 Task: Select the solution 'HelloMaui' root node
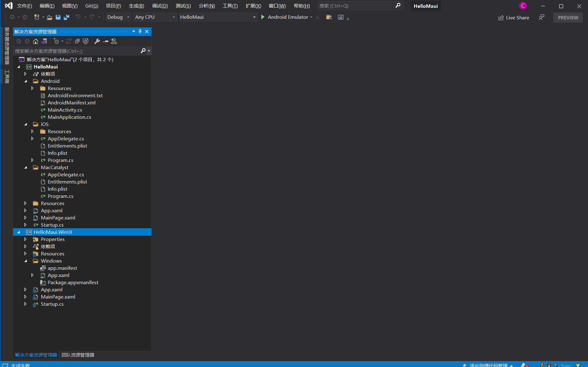(x=70, y=60)
